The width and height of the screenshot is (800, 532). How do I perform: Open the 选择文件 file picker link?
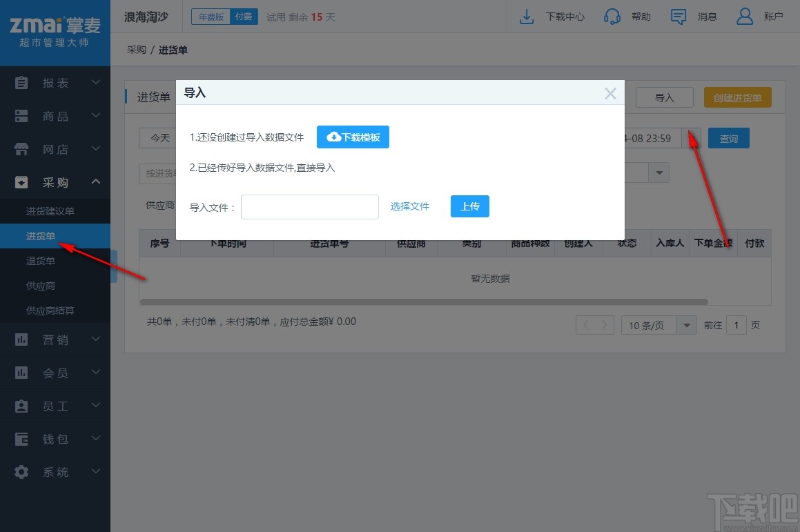[x=410, y=206]
